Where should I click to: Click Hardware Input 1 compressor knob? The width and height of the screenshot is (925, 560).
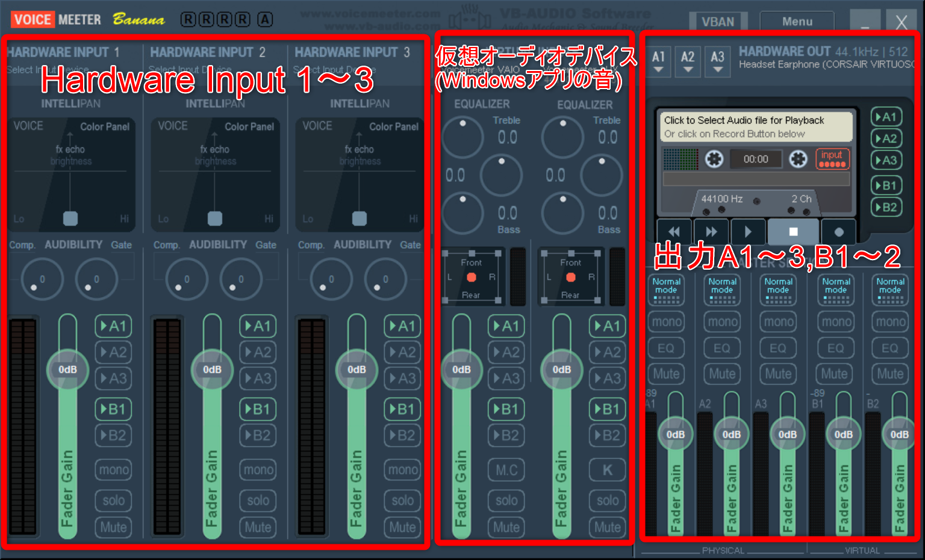pos(42,279)
